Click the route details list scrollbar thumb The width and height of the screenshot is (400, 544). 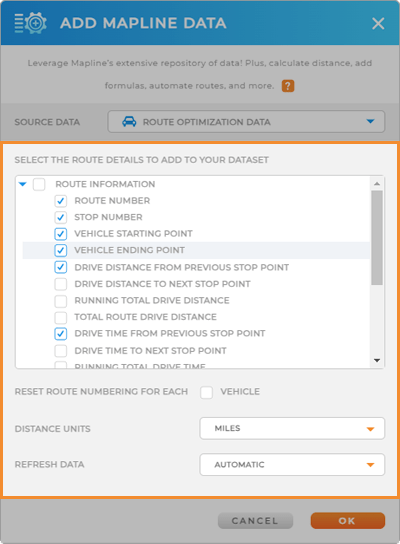pyautogui.click(x=377, y=238)
